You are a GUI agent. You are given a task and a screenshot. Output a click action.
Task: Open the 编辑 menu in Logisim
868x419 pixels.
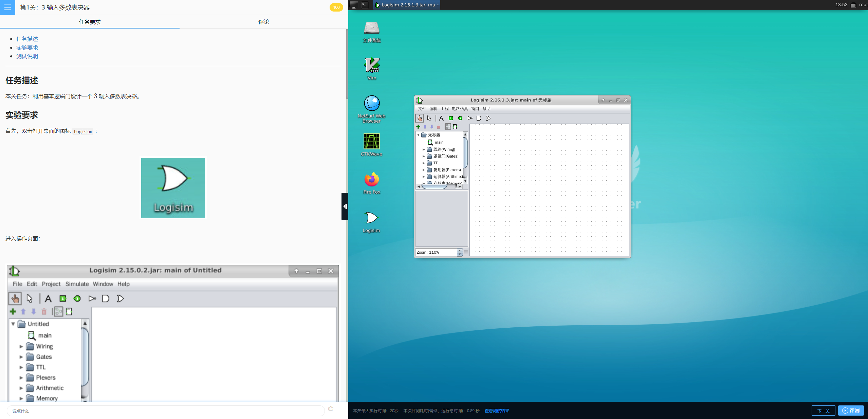coord(433,109)
